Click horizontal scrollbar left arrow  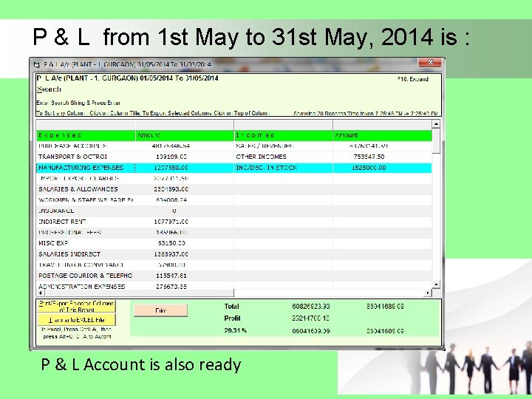pos(40,293)
